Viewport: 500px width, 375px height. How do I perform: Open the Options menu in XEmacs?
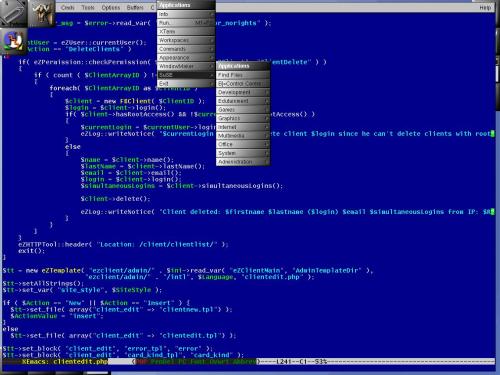click(111, 7)
